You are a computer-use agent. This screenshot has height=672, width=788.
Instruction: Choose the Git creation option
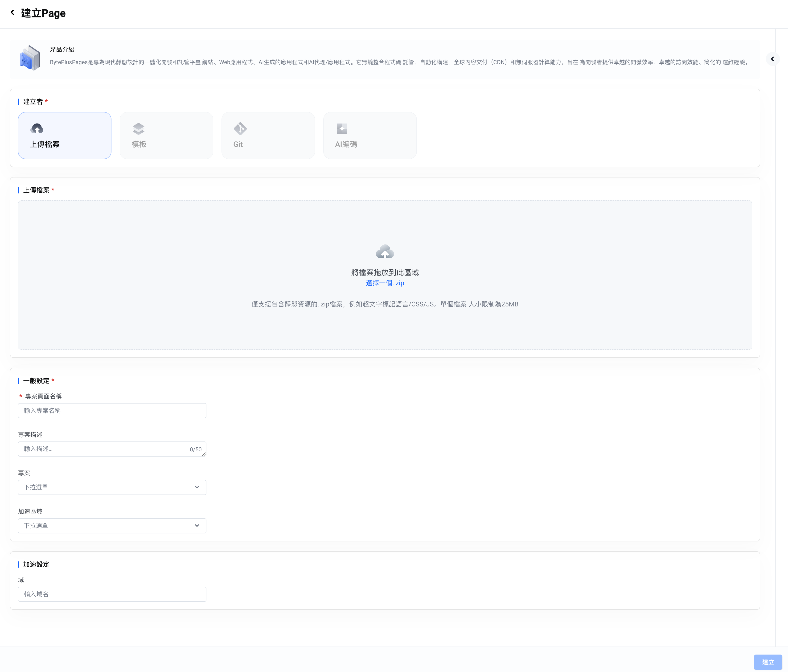tap(268, 136)
